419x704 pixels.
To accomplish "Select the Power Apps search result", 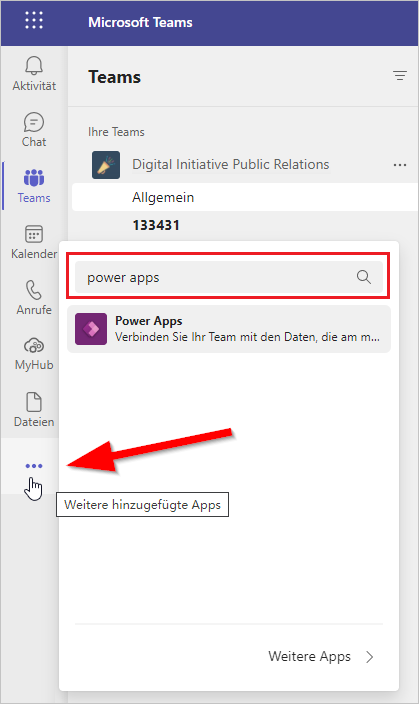I will point(229,329).
